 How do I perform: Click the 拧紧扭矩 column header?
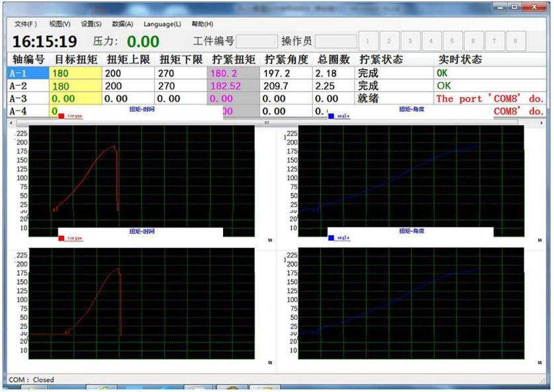(233, 59)
